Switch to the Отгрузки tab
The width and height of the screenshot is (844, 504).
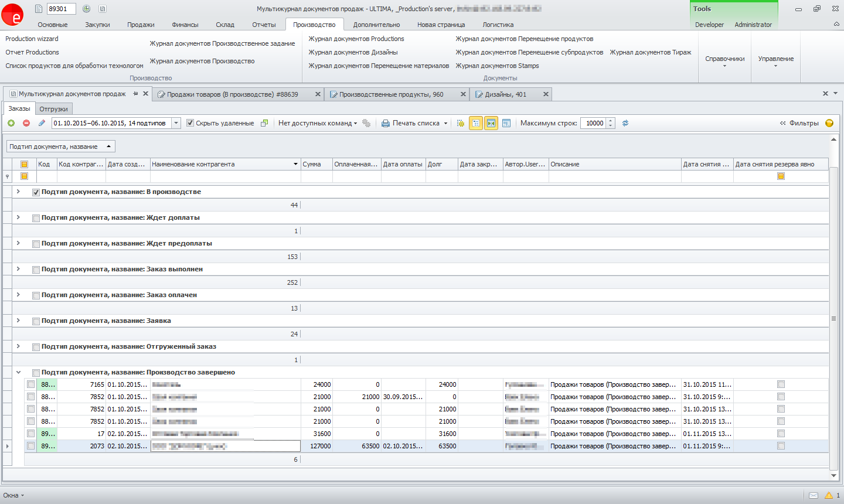pyautogui.click(x=53, y=109)
